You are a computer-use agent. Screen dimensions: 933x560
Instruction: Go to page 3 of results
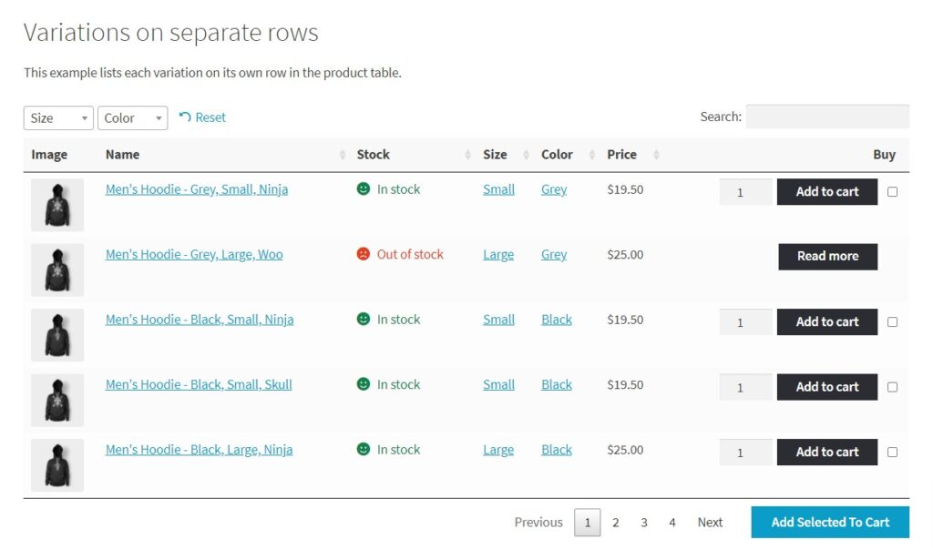(x=644, y=523)
